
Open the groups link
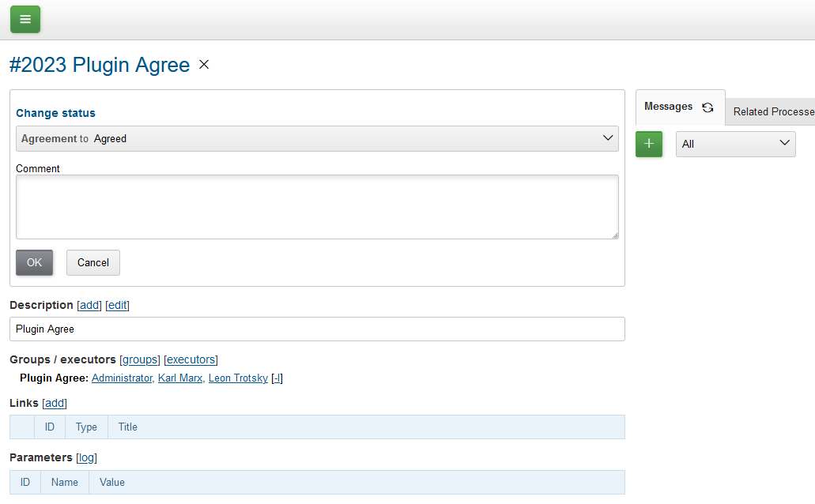pos(140,359)
